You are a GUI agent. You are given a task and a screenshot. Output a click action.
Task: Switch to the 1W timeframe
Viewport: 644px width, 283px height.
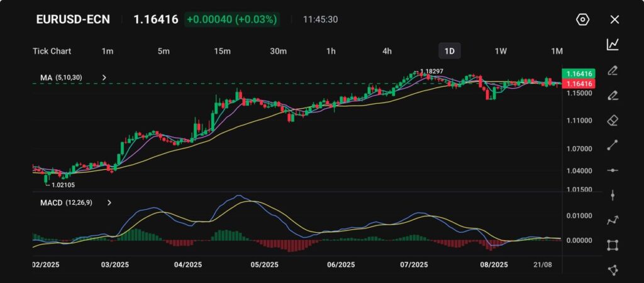pos(501,51)
